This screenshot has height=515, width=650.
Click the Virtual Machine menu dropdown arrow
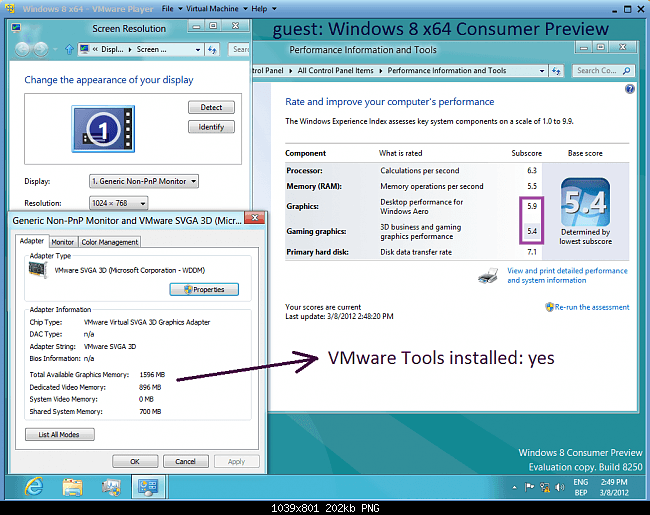(x=245, y=9)
